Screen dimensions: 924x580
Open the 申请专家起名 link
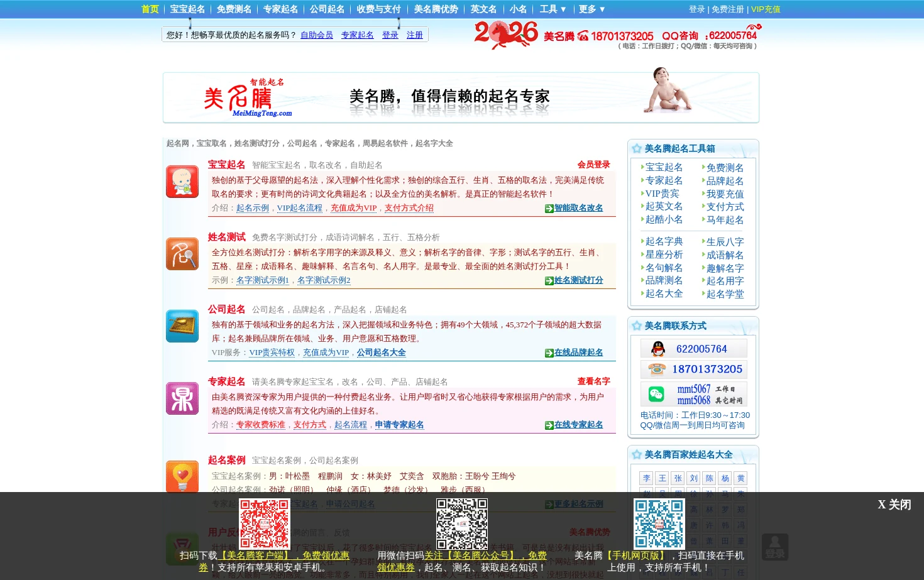click(x=400, y=425)
